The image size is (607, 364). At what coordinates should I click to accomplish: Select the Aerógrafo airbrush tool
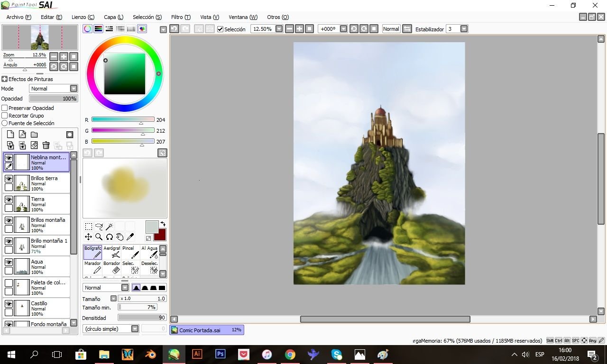pos(111,252)
